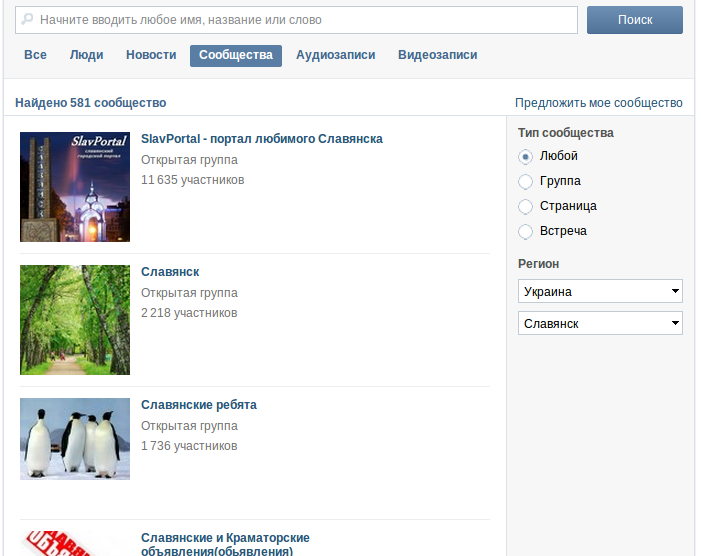Click SlavPortal community thumbnail image
The height and width of the screenshot is (556, 701).
[75, 187]
